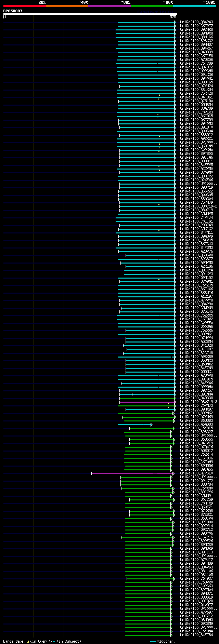Select UniRef100_C5WN91 label
This screenshot has width=219, height=644.
[196, 496]
